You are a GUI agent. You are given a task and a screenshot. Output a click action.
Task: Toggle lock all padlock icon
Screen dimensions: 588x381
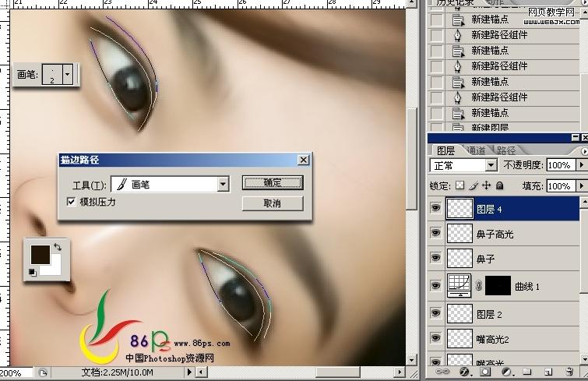click(x=499, y=185)
